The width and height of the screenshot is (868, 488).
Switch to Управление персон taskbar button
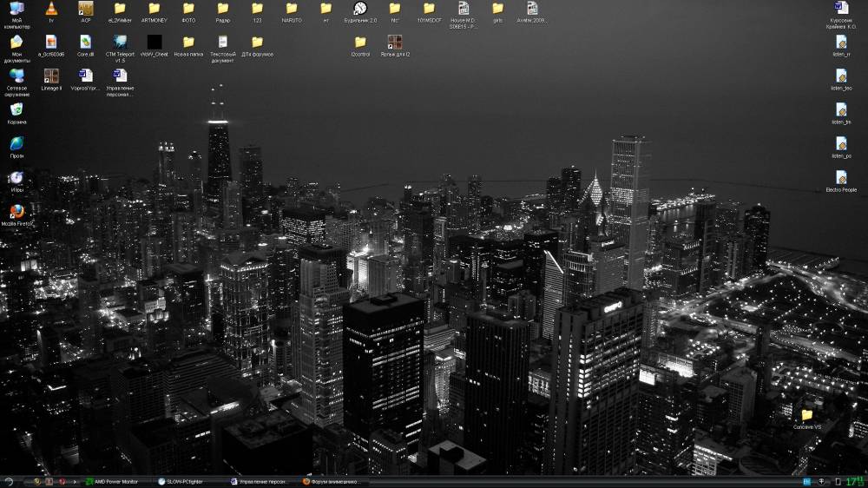pyautogui.click(x=262, y=482)
